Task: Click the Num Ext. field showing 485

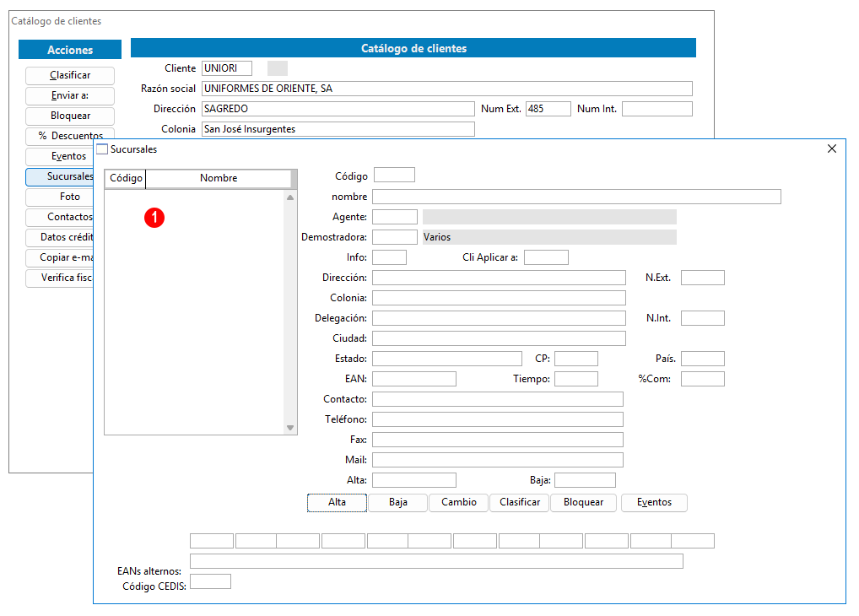Action: point(548,109)
